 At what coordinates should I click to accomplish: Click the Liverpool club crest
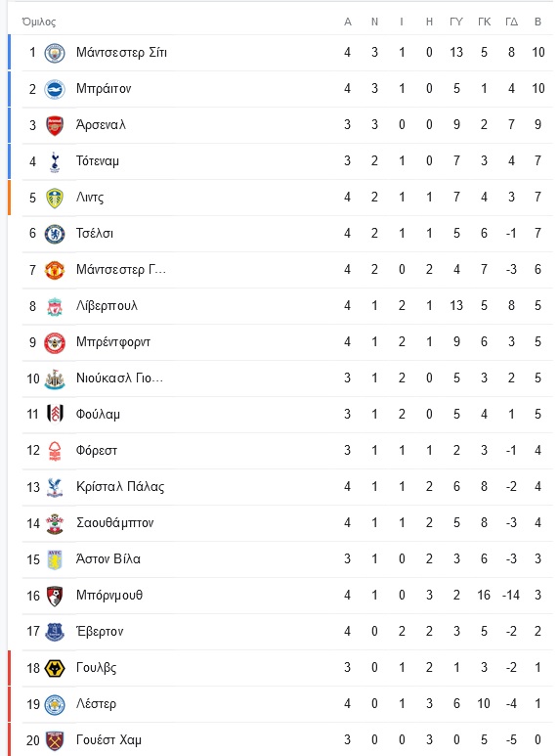(55, 307)
